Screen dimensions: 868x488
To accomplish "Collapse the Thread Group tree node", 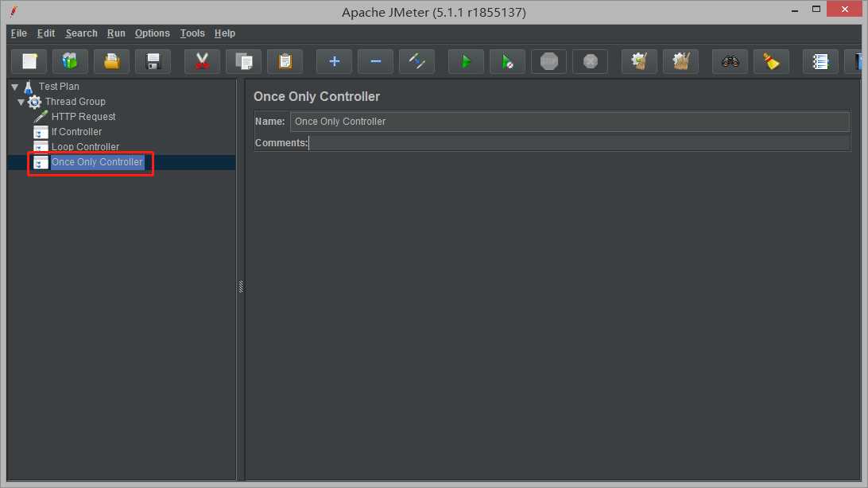I will pos(21,102).
